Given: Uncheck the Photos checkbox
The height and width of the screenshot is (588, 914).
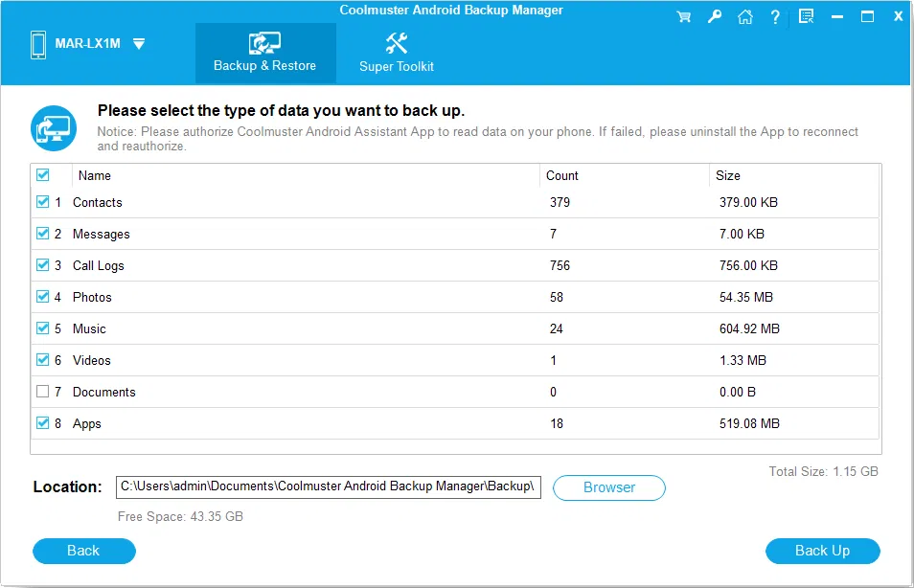Looking at the screenshot, I should click(x=42, y=296).
